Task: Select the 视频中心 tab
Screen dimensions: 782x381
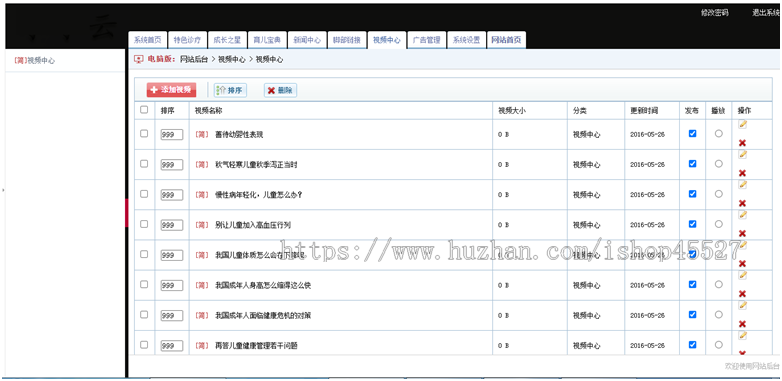Action: coord(387,40)
